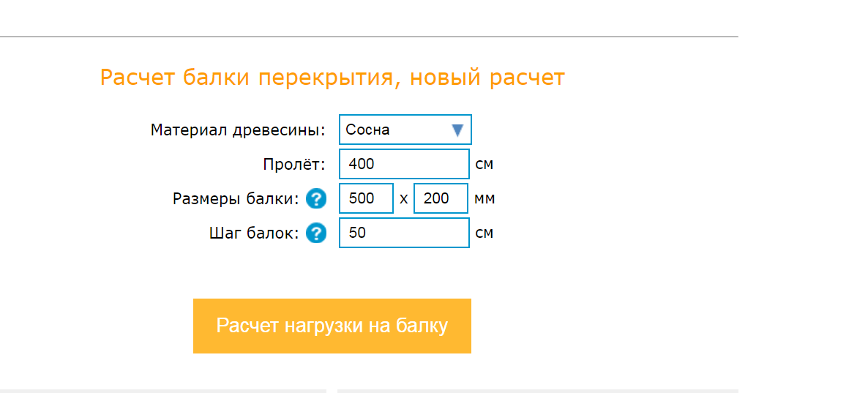Click the heading Расчет балки перекрытия, новый расчет
The image size is (868, 393).
click(x=332, y=78)
